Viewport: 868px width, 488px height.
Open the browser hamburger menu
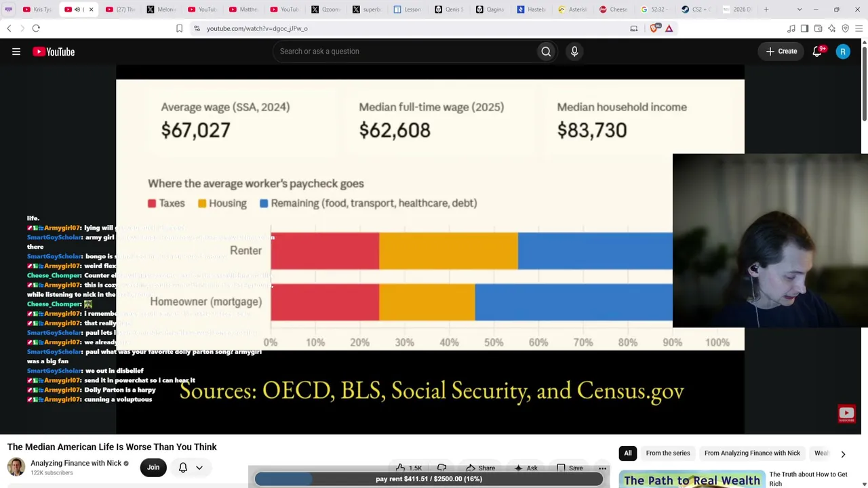(x=859, y=28)
